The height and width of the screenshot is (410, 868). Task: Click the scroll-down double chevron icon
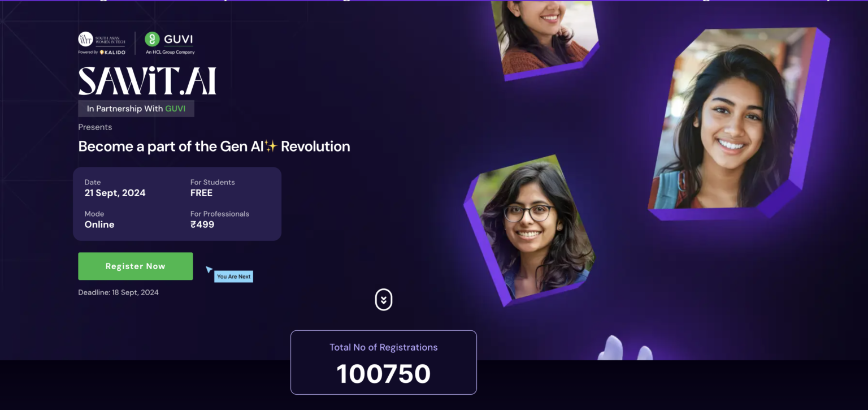coord(384,300)
